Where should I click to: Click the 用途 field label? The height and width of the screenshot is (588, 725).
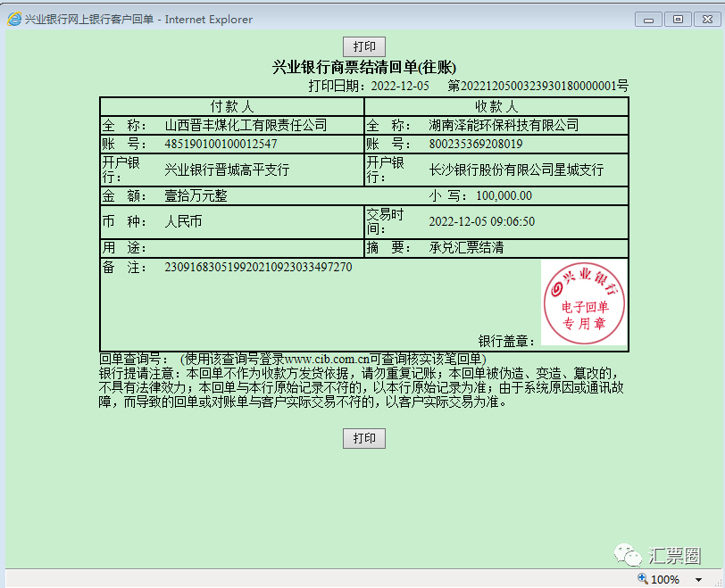(x=124, y=248)
